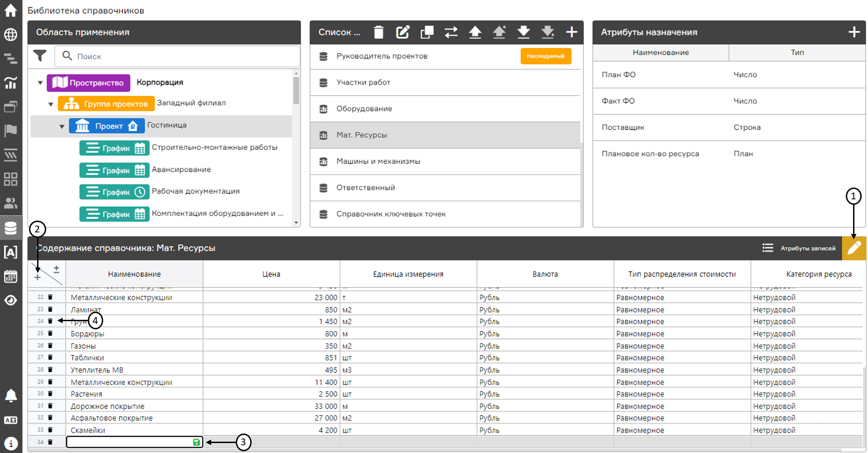Delete selected list with trash icon

point(379,32)
